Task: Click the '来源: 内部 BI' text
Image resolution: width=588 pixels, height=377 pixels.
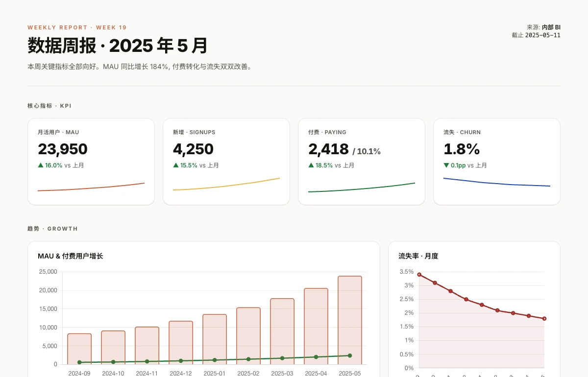Action: 543,27
